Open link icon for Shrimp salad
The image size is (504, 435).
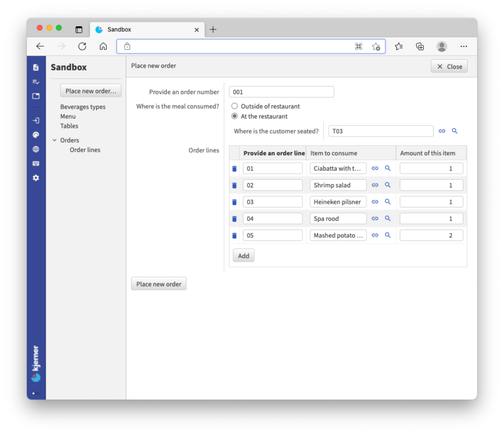click(375, 185)
